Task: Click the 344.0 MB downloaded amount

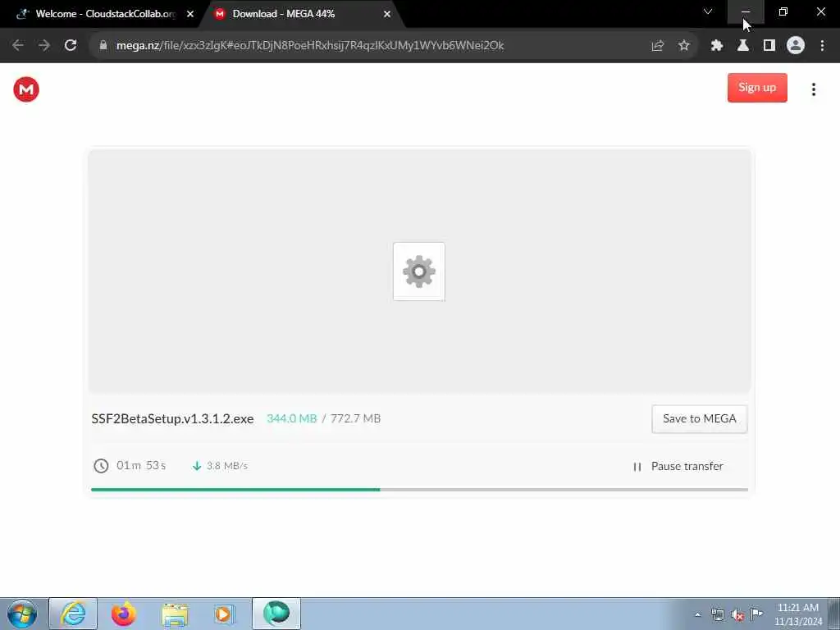Action: (x=292, y=419)
